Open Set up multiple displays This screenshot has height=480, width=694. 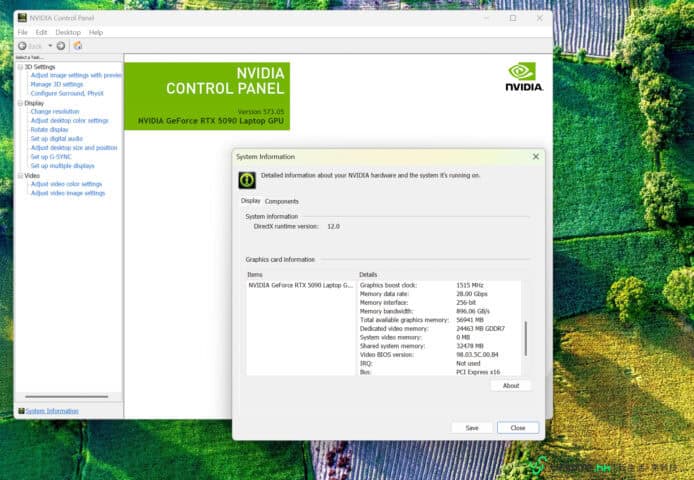coord(62,166)
